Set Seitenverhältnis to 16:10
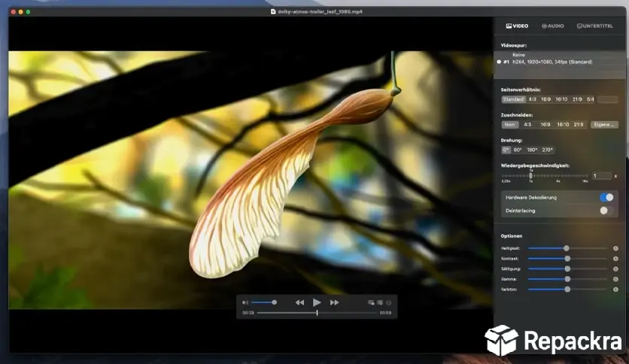This screenshot has height=364, width=629. click(561, 99)
